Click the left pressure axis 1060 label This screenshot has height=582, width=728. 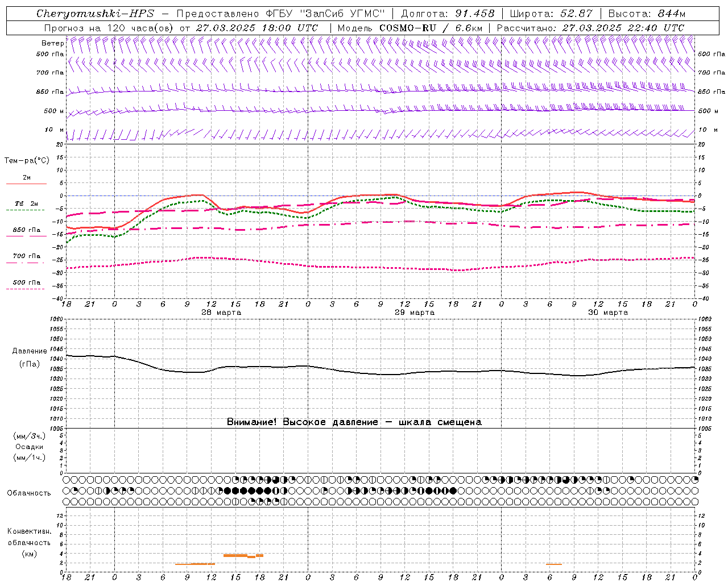[57, 319]
